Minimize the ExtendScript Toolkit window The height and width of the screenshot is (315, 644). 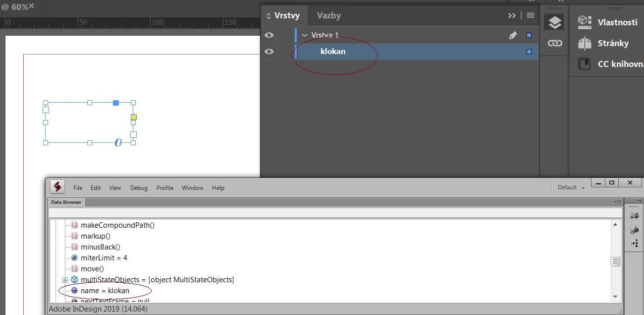coord(598,183)
